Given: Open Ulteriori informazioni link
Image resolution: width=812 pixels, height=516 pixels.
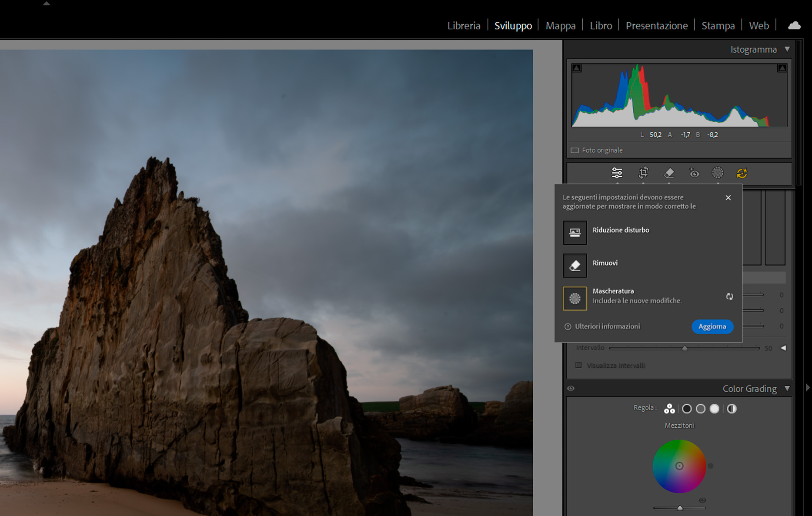Looking at the screenshot, I should pos(608,326).
